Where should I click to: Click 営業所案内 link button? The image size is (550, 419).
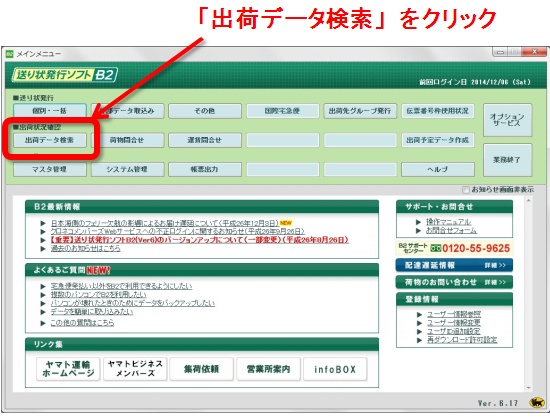click(269, 369)
